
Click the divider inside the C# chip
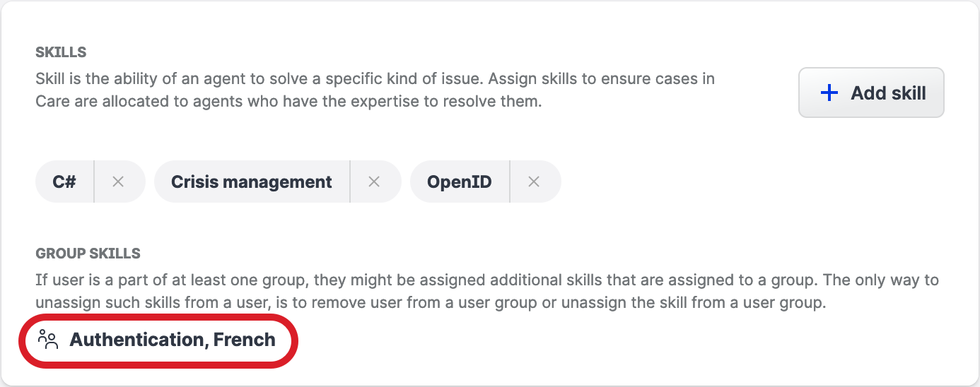point(94,182)
